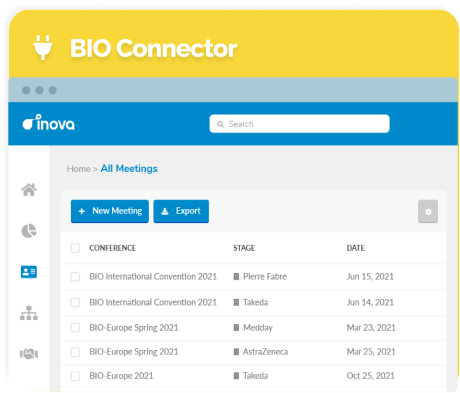This screenshot has width=460, height=393.
Task: Check the Medday meeting row checkbox
Action: (x=75, y=328)
